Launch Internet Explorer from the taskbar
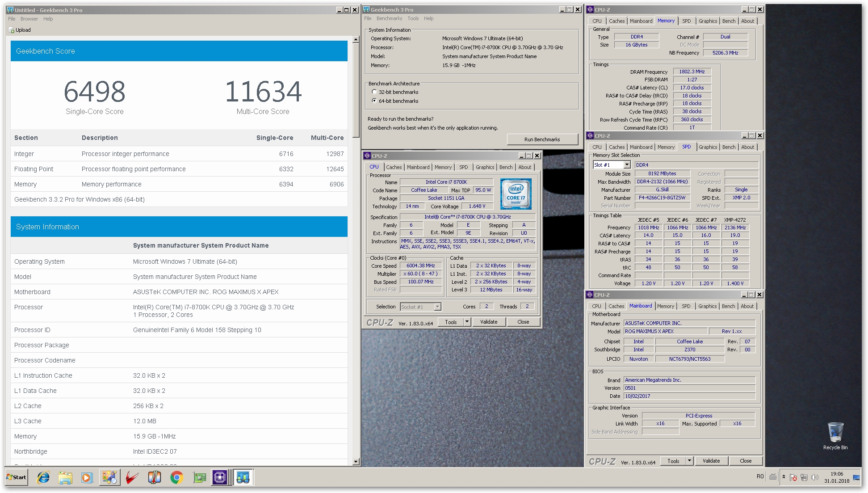The width and height of the screenshot is (868, 493). pyautogui.click(x=43, y=477)
